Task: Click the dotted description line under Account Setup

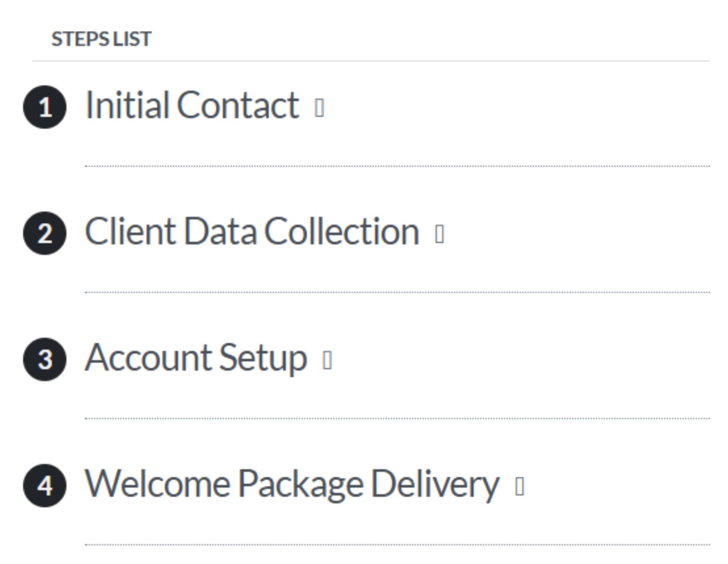Action: click(x=397, y=418)
